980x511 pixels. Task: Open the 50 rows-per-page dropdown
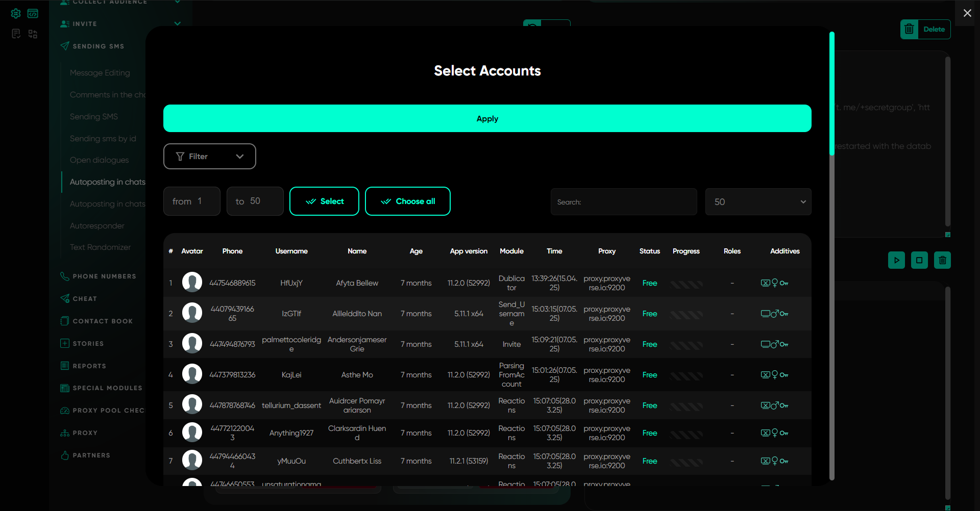(758, 202)
